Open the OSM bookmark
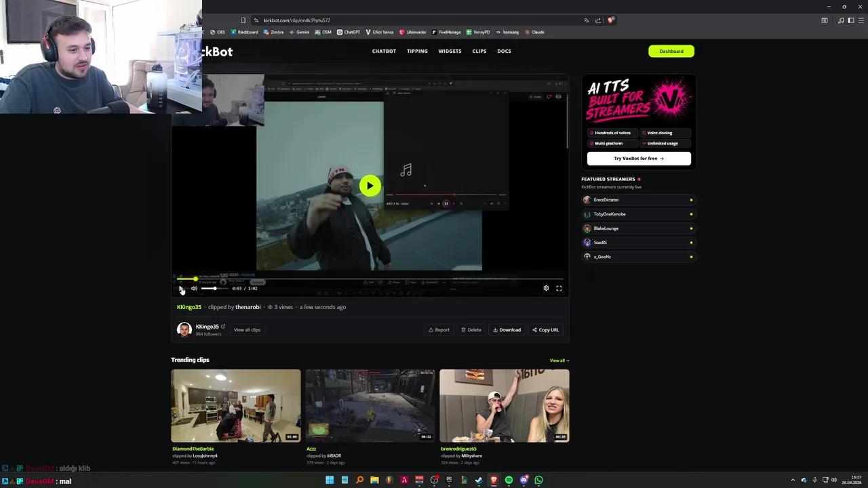The height and width of the screenshot is (488, 868). click(x=323, y=32)
